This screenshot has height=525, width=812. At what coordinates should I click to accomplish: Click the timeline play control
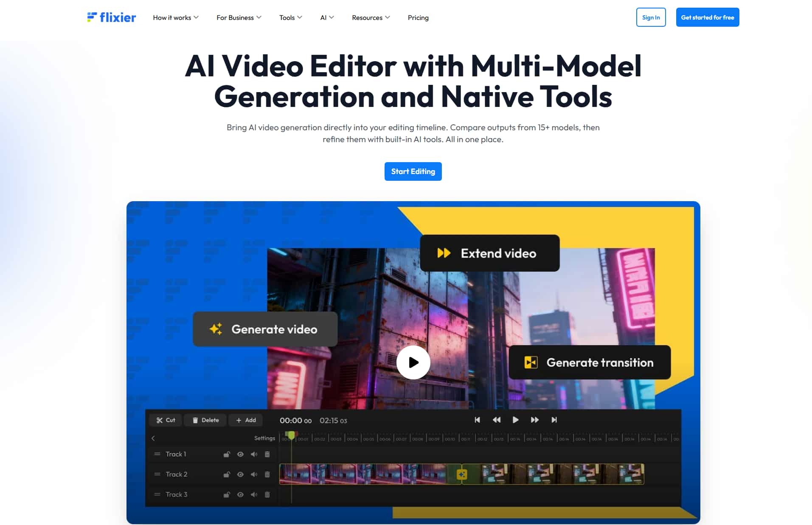515,420
